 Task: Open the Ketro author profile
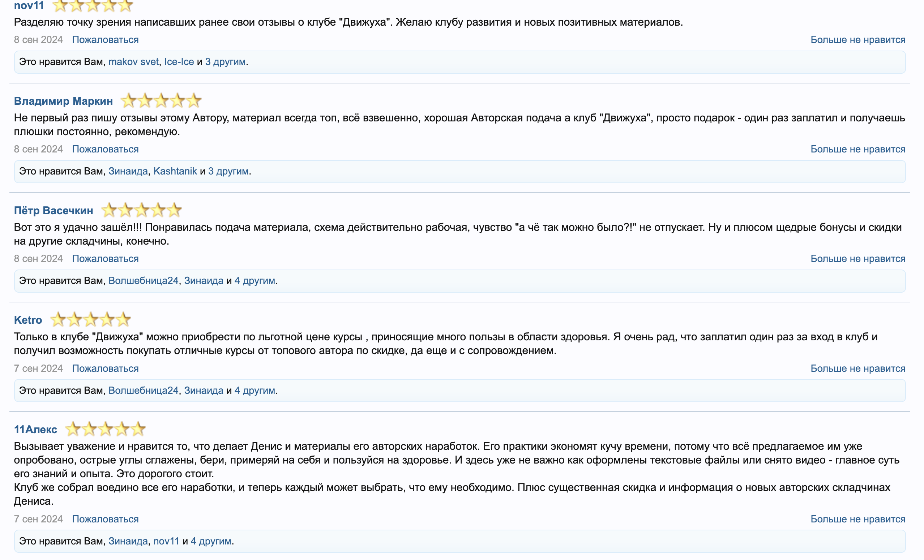point(28,320)
